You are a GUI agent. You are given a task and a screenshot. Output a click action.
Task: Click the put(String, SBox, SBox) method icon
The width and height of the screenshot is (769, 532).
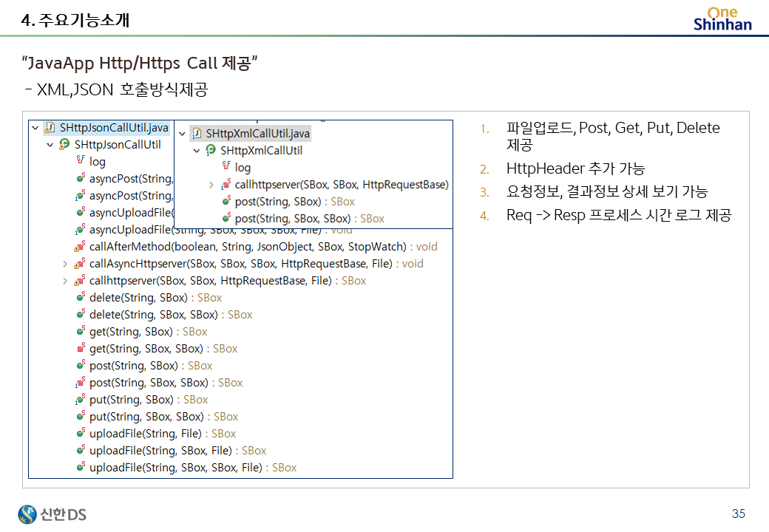(x=81, y=416)
